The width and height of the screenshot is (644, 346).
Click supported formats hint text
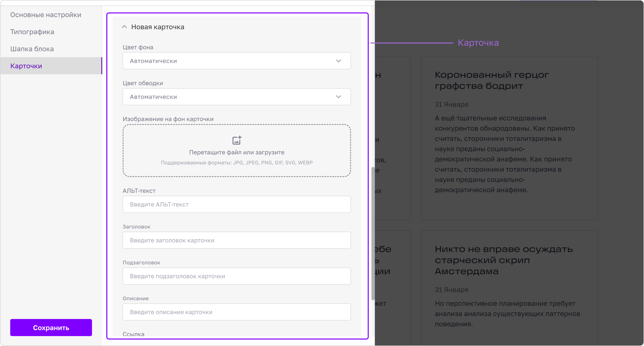click(237, 163)
